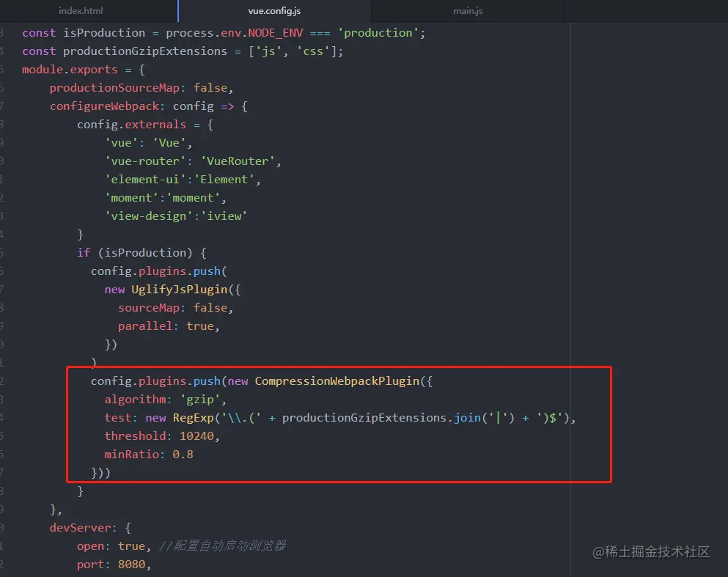Click the parallel: true line
This screenshot has width=728, height=577.
point(169,326)
